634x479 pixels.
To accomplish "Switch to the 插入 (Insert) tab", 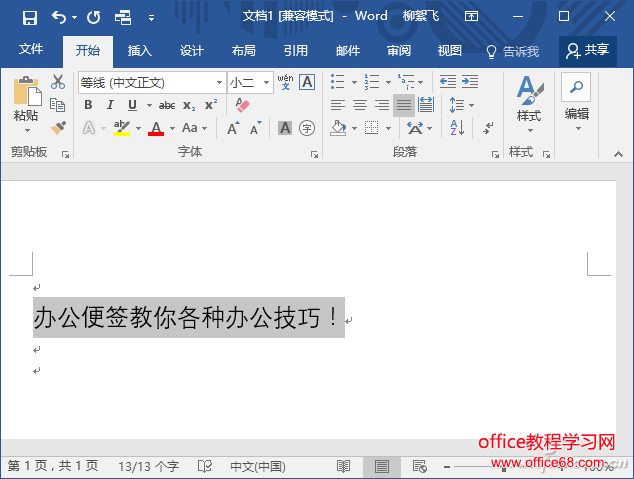I will pyautogui.click(x=139, y=51).
